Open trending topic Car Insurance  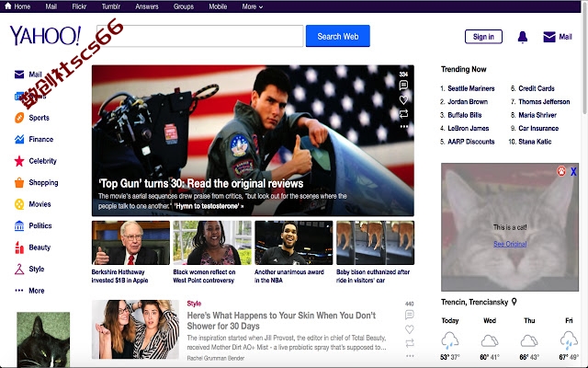(x=538, y=128)
